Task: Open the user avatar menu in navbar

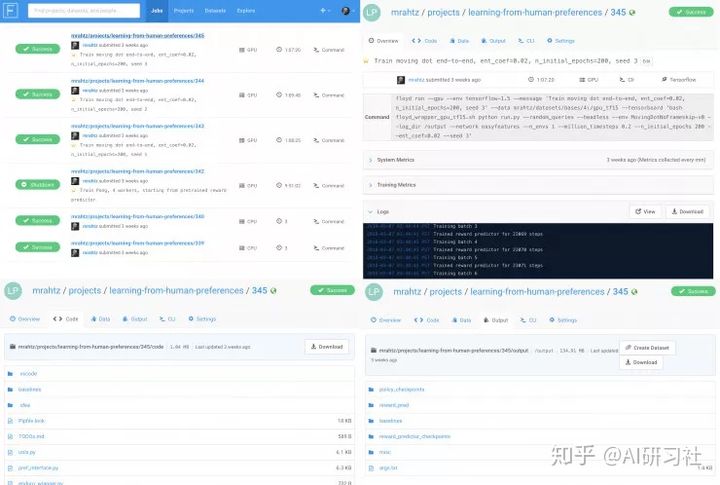Action: point(347,11)
